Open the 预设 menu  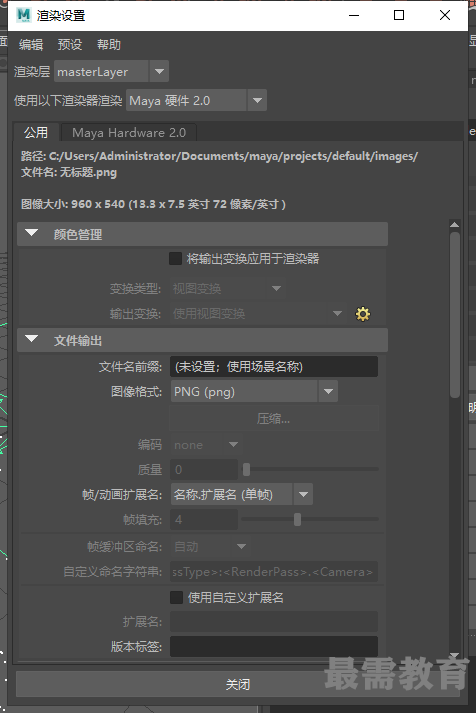click(70, 45)
